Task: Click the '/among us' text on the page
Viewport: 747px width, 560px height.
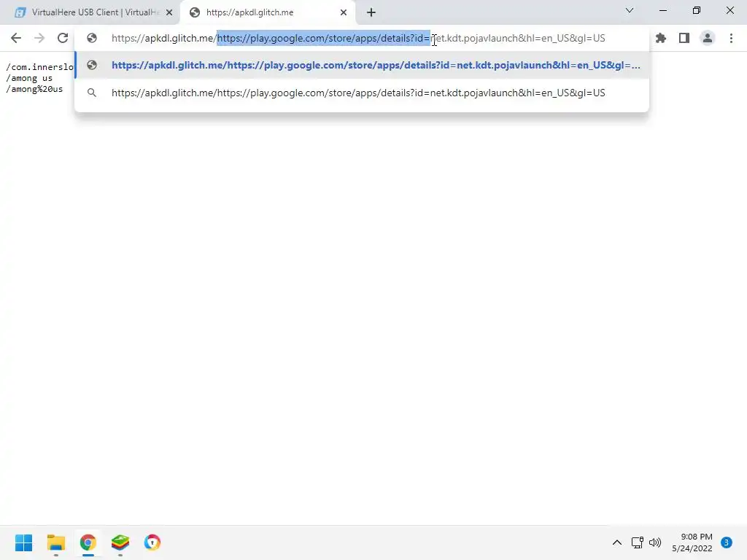Action: (29, 78)
